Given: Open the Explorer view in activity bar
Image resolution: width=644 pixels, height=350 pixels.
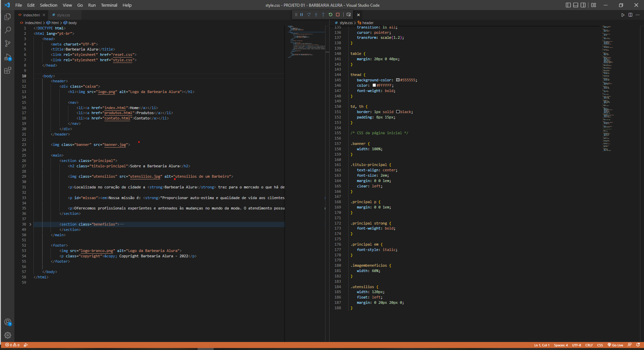Looking at the screenshot, I should [x=8, y=17].
